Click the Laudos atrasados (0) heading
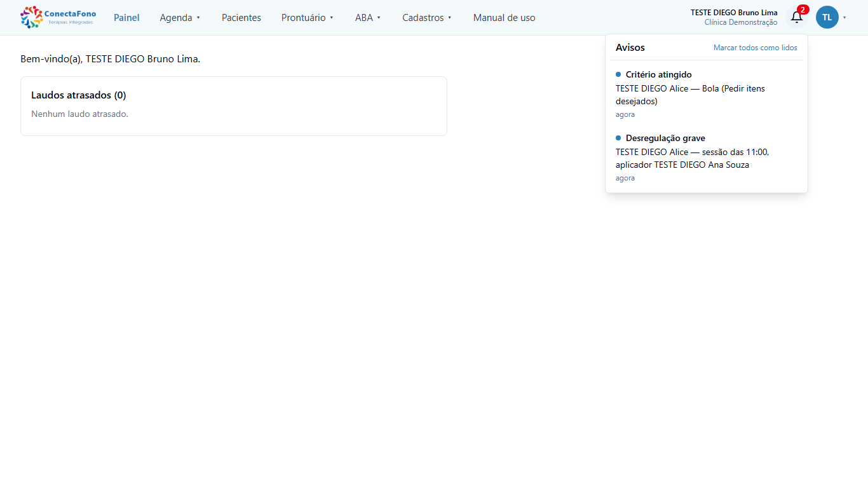 coord(79,95)
